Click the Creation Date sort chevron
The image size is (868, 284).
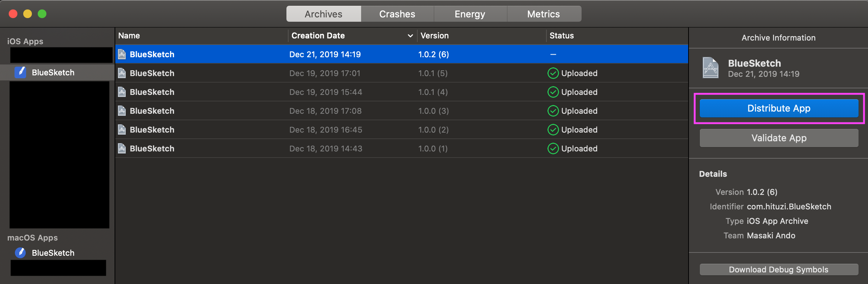tap(410, 35)
